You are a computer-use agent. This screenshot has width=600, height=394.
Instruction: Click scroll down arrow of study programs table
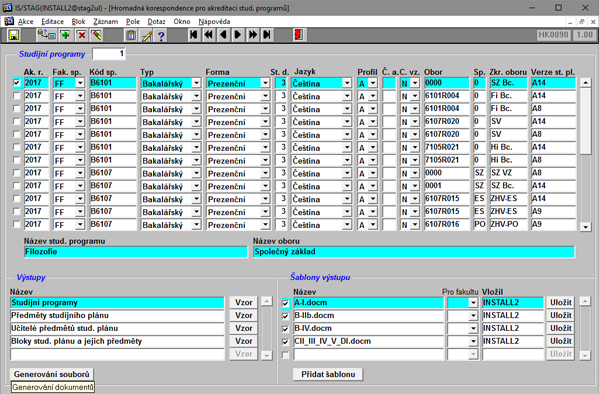pyautogui.click(x=585, y=227)
